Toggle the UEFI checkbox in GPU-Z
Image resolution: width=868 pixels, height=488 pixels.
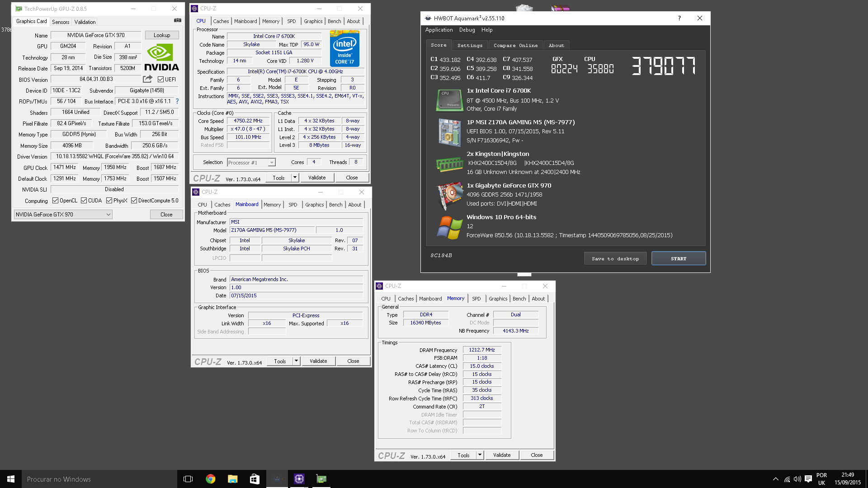tap(160, 80)
